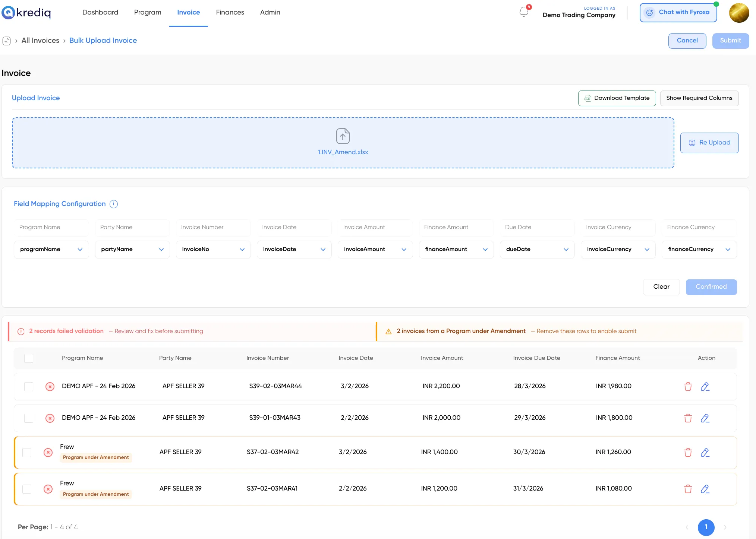Toggle the select-all header checkbox

coord(29,358)
